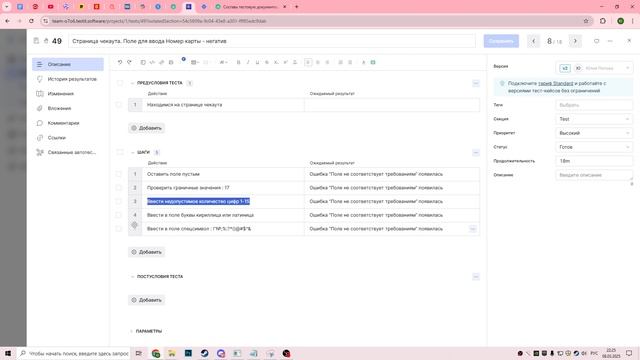Check step 'Ввести в поле буквы кириллица'
This screenshot has width=640, height=360.
(x=119, y=215)
